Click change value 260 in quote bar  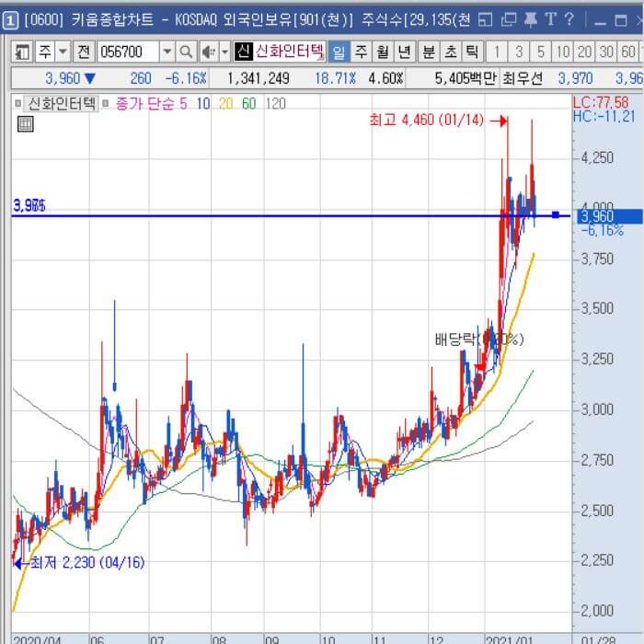pos(141,78)
